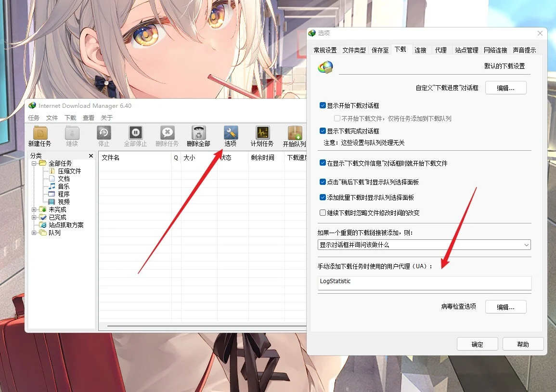Click the user agent (UA) input field
This screenshot has width=556, height=392.
pos(425,283)
